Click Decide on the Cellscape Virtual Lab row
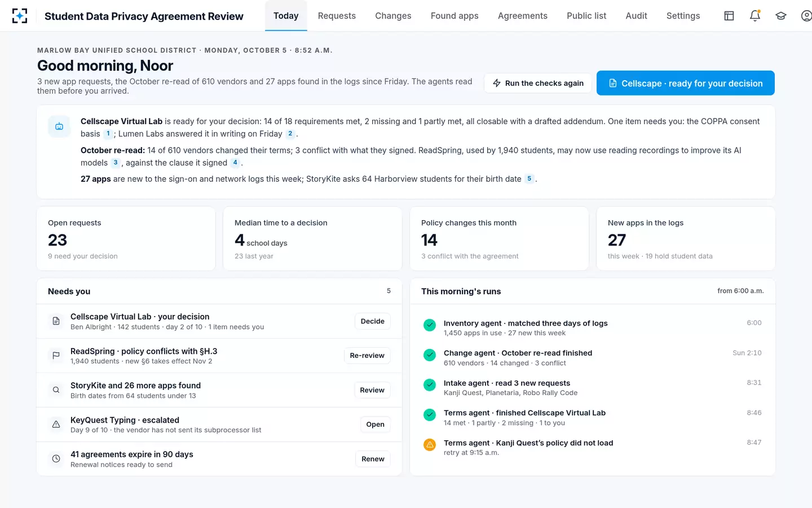The image size is (812, 508). click(x=373, y=321)
